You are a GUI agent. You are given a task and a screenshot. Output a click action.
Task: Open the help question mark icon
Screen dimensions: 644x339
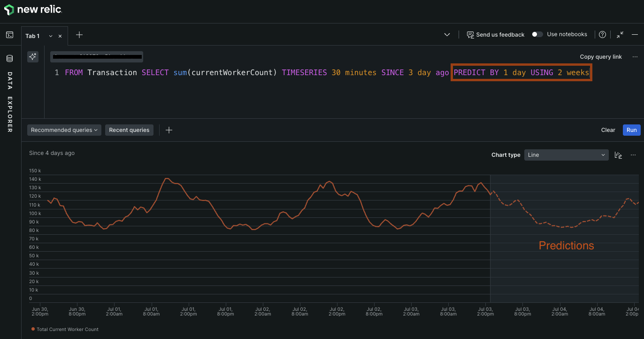click(x=602, y=35)
